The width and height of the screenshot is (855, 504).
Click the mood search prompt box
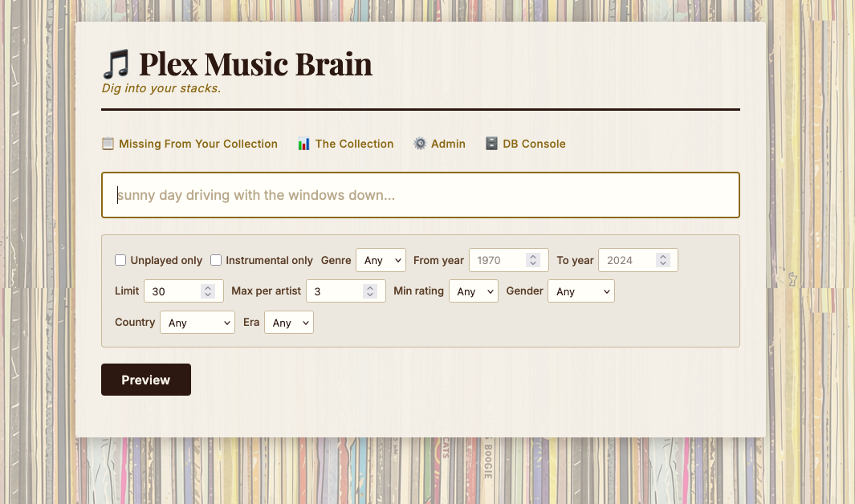click(421, 195)
